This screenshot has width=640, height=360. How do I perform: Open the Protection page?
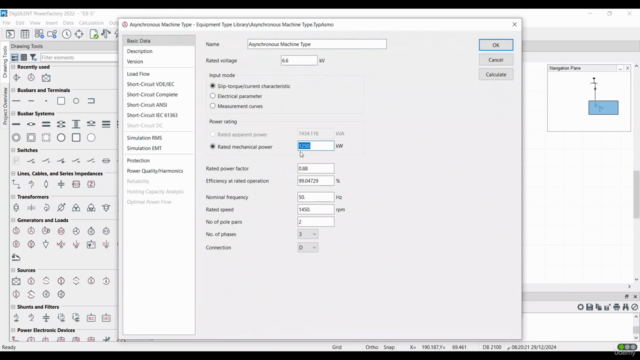point(138,160)
